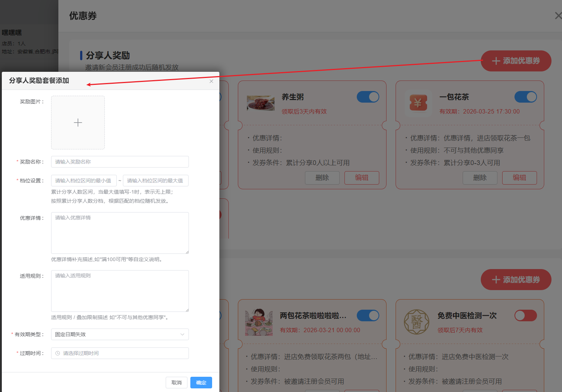Cancel the dialog with 取消

coord(177,382)
